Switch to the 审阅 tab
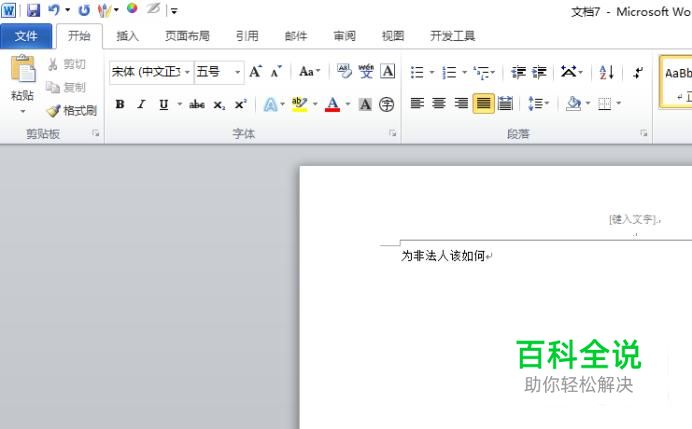The width and height of the screenshot is (692, 429). 344,36
